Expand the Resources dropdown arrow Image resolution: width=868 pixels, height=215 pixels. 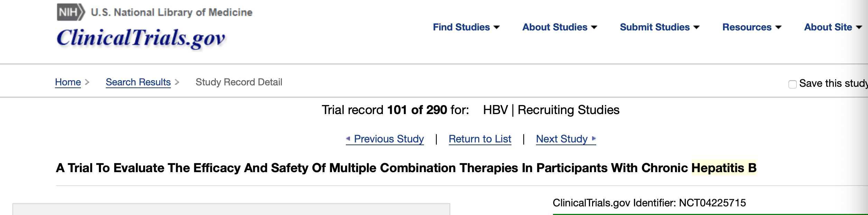[778, 27]
